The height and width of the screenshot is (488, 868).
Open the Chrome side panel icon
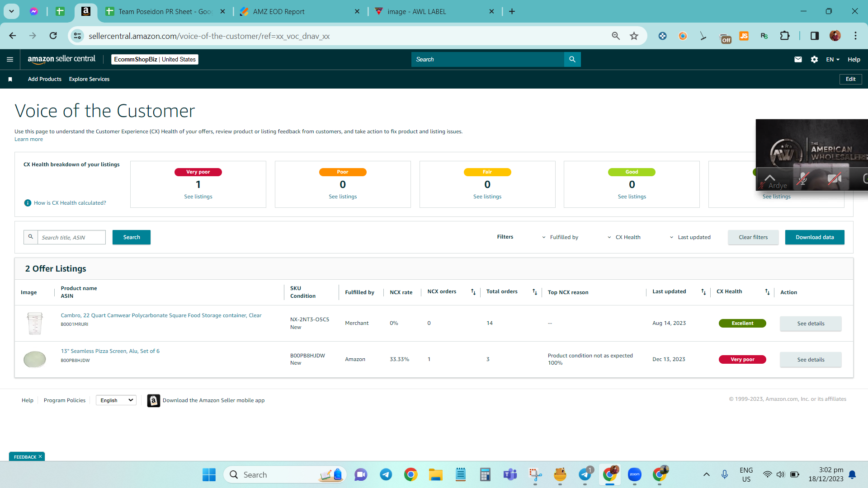pyautogui.click(x=814, y=36)
